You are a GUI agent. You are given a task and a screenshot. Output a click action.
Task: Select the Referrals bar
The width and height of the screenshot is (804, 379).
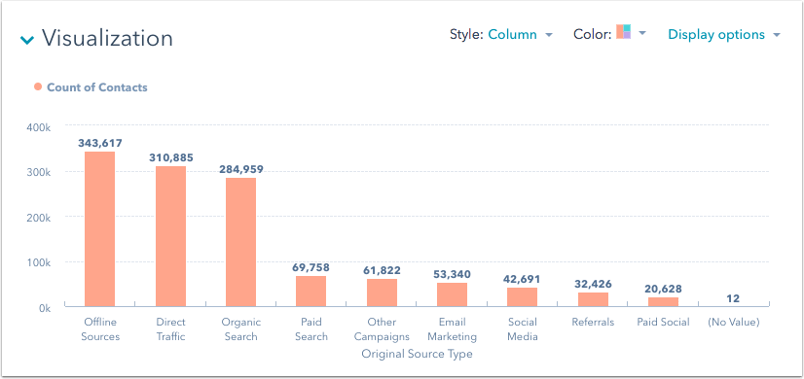pos(593,300)
